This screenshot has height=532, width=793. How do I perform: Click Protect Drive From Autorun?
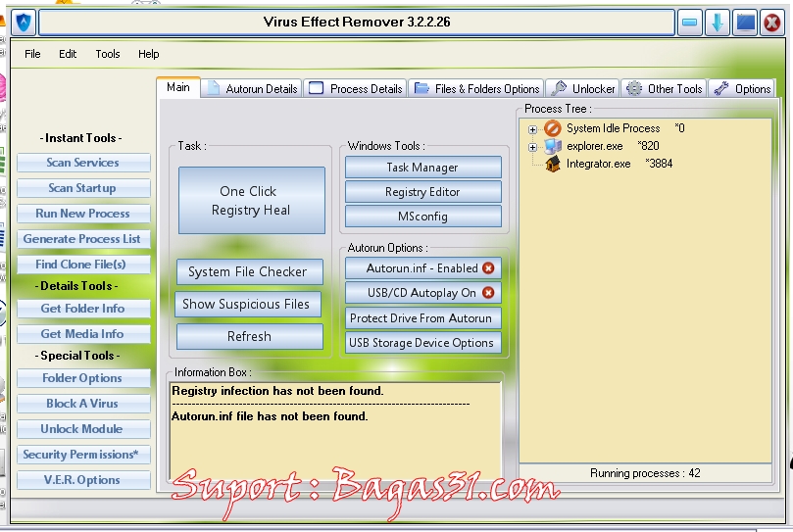point(422,318)
